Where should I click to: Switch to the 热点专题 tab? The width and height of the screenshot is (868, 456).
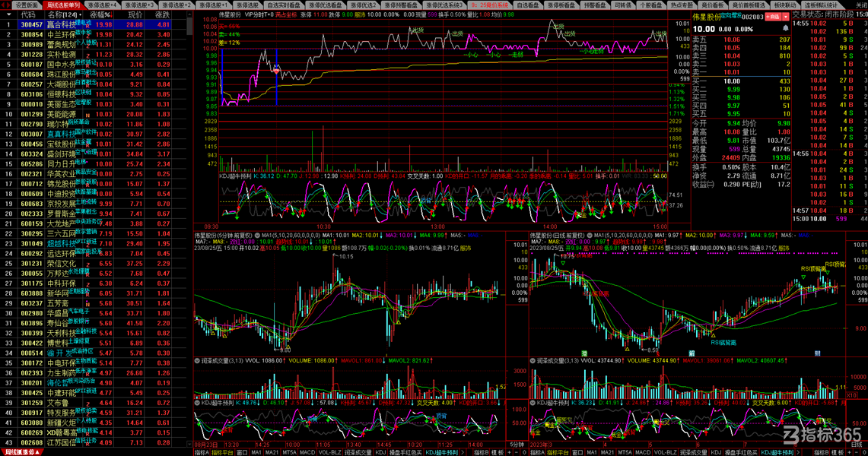681,5
